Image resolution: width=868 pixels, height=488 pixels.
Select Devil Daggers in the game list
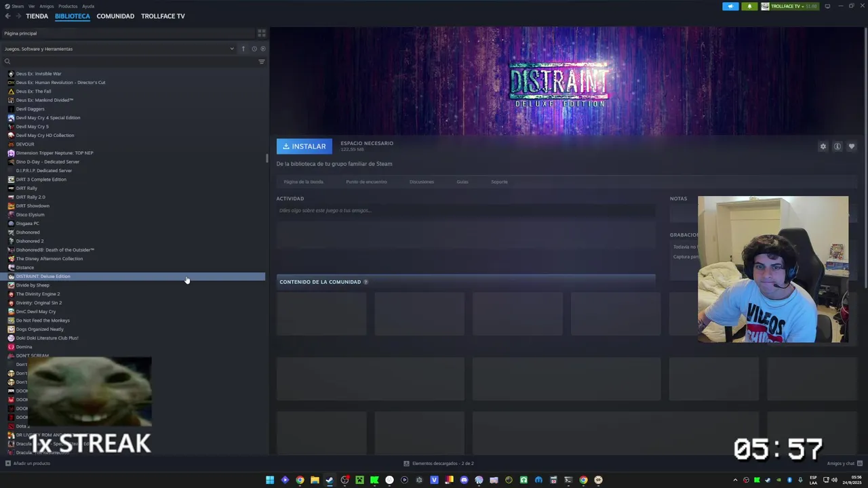[x=31, y=109]
